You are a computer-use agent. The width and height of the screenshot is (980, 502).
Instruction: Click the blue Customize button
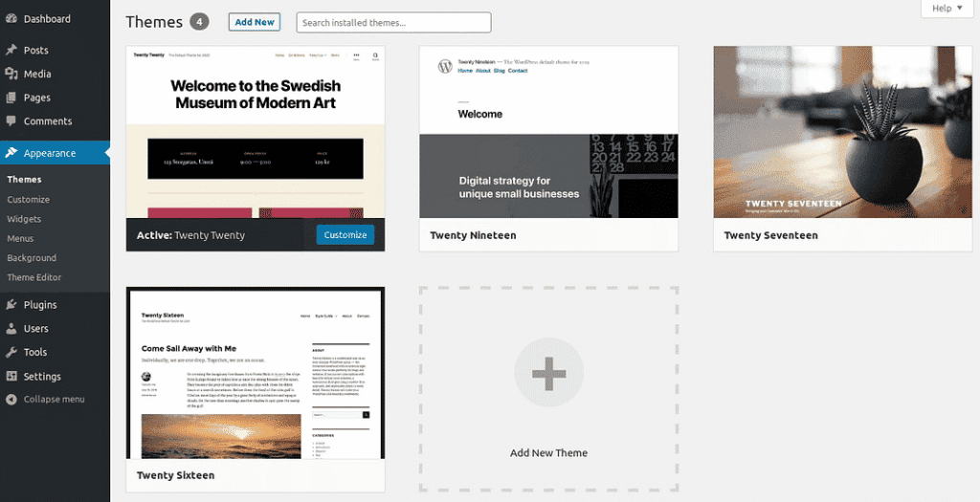(345, 235)
